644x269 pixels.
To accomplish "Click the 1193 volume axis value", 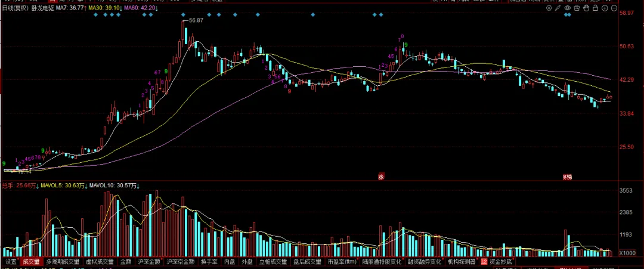I will click(626, 235).
